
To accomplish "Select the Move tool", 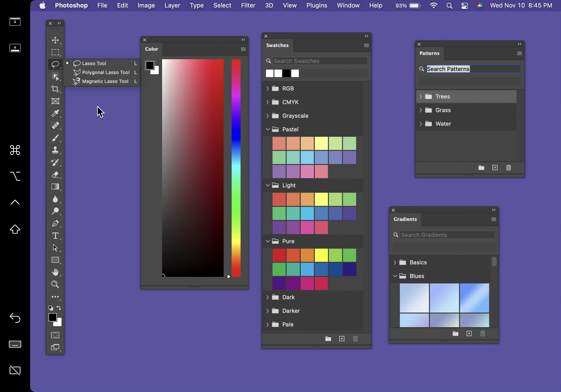I will (x=55, y=40).
